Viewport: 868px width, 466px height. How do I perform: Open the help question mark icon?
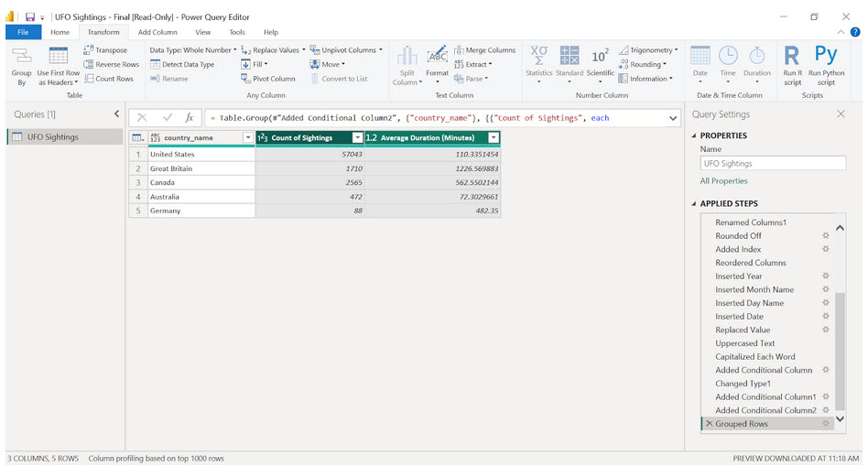[855, 32]
